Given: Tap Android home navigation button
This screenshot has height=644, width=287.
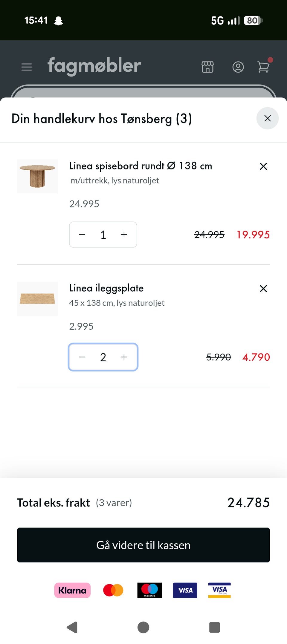Looking at the screenshot, I should tap(143, 627).
